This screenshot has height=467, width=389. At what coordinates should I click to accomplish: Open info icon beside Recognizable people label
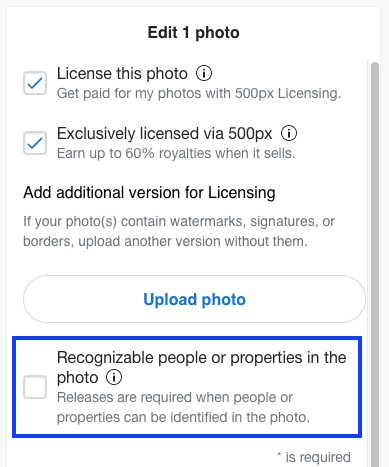[x=114, y=377]
